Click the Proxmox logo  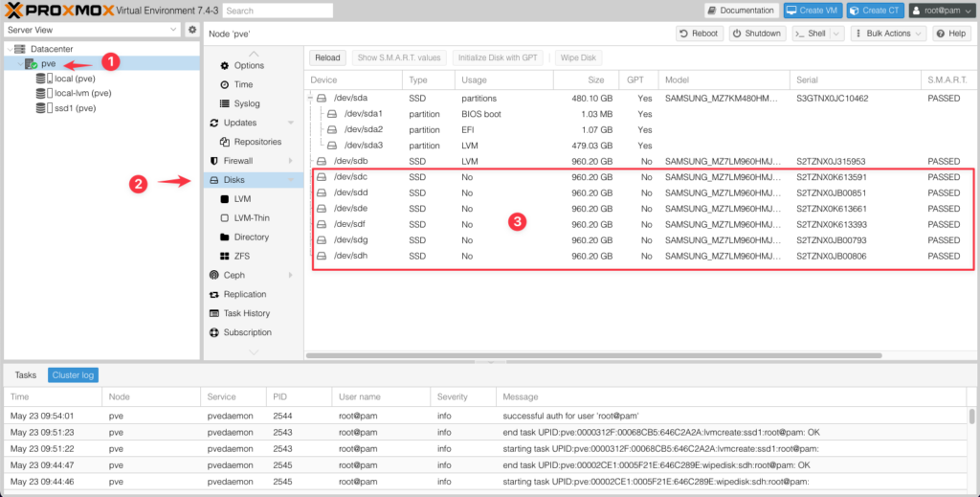pyautogui.click(x=59, y=10)
